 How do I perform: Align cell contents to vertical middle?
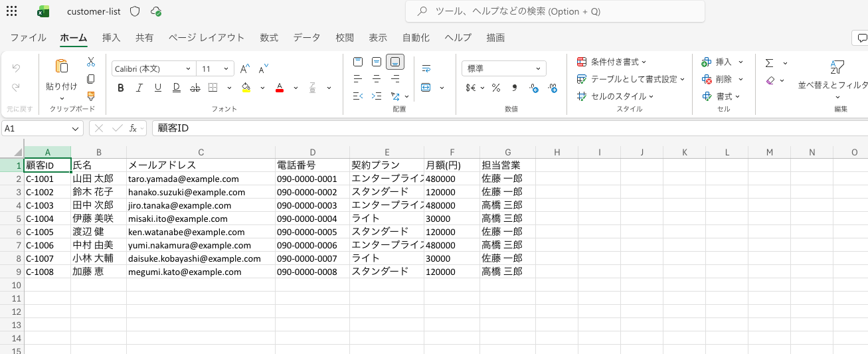(377, 62)
